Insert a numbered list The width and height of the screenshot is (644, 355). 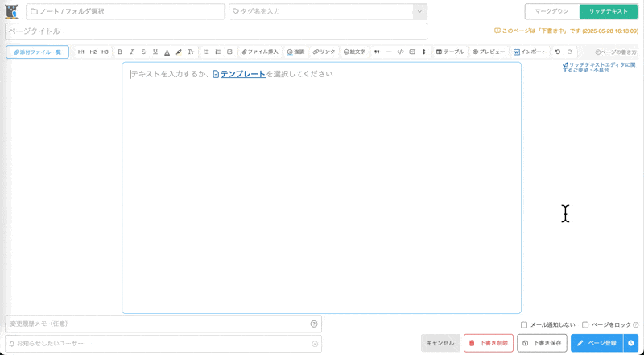coord(218,52)
